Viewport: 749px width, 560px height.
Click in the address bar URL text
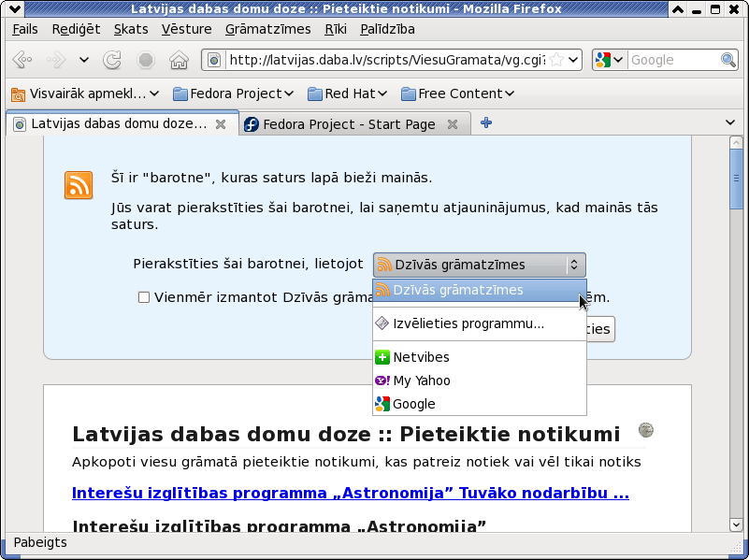[x=387, y=60]
